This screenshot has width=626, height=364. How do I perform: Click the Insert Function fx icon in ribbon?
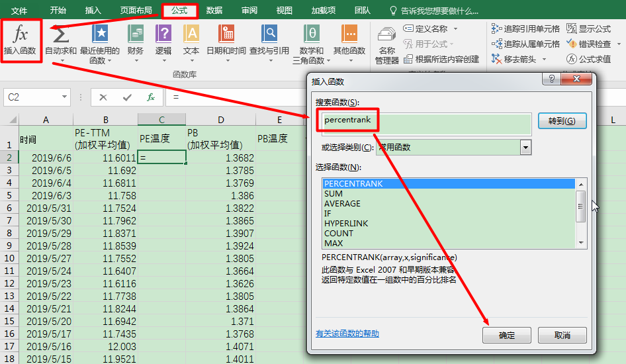tap(21, 34)
